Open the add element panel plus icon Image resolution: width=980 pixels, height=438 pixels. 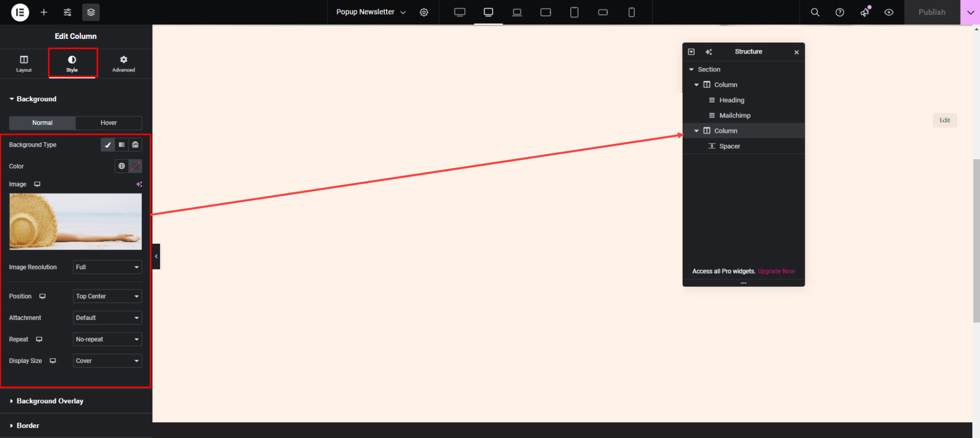click(44, 12)
